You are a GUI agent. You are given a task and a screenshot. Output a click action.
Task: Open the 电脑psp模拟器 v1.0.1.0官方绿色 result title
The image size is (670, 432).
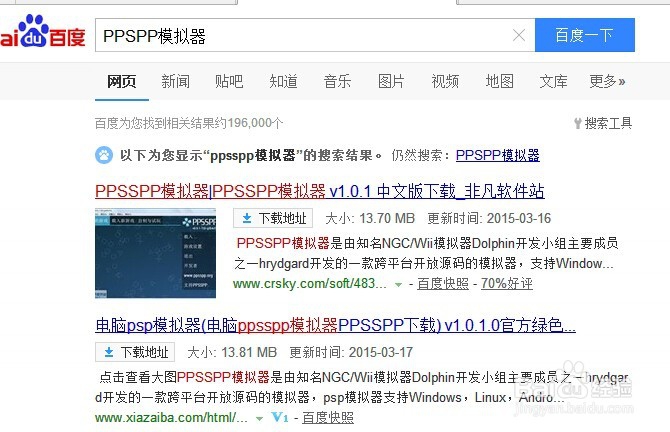(x=335, y=325)
